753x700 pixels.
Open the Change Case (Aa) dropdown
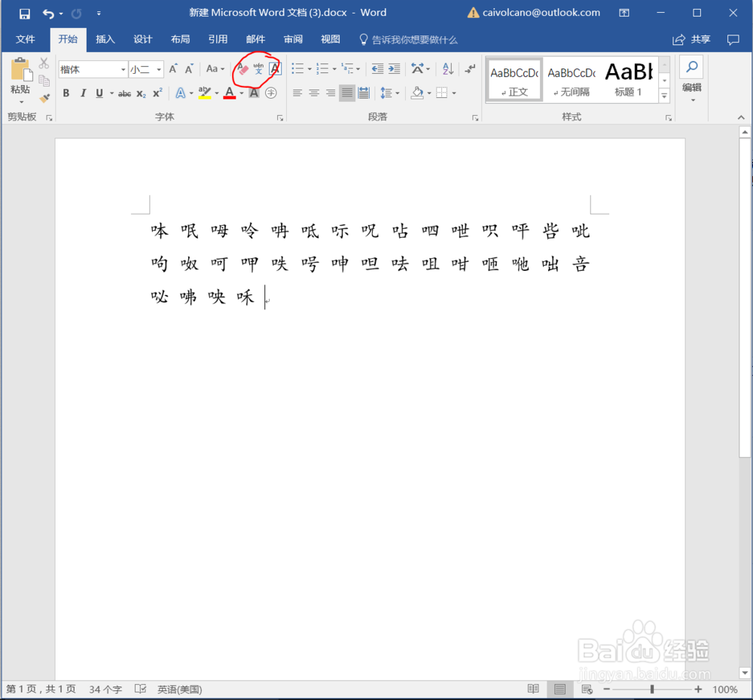click(215, 69)
